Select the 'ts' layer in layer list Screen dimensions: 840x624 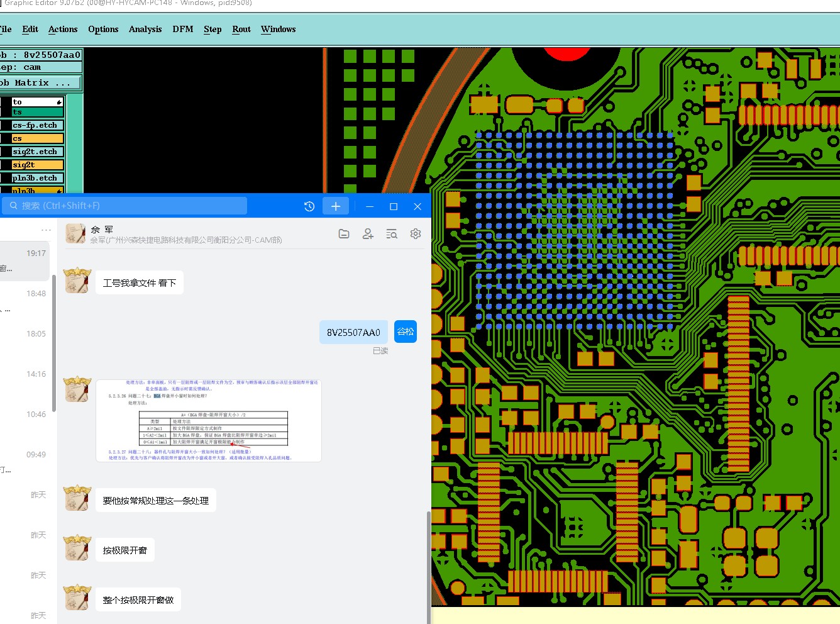point(37,112)
